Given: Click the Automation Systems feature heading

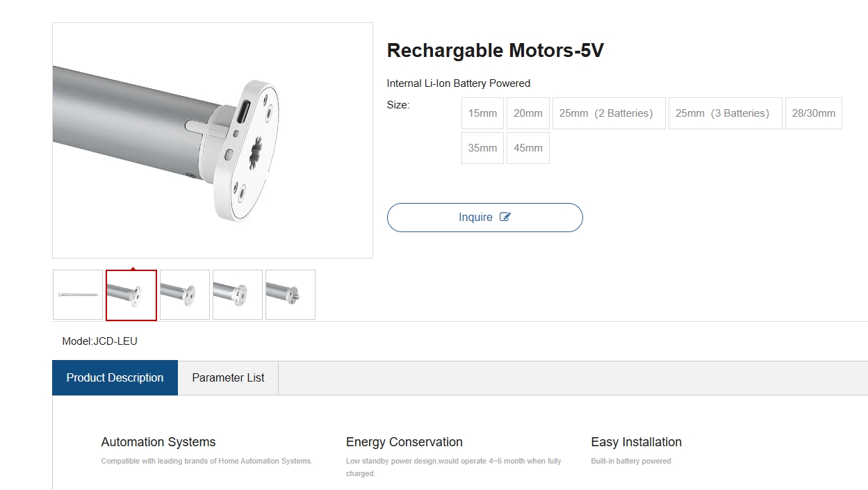Looking at the screenshot, I should click(x=158, y=442).
